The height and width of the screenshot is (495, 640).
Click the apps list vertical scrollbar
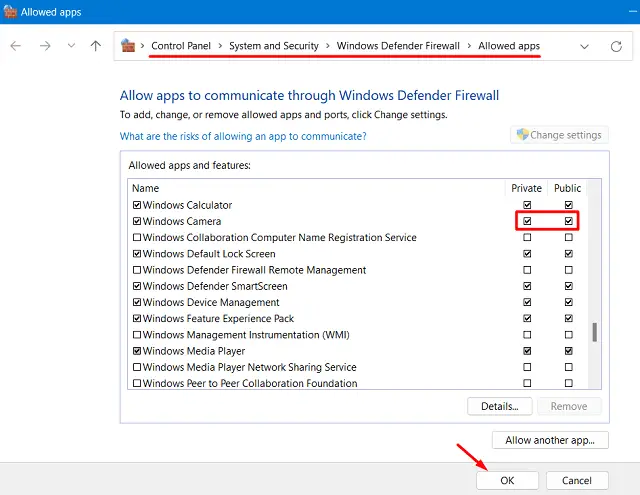(x=596, y=333)
